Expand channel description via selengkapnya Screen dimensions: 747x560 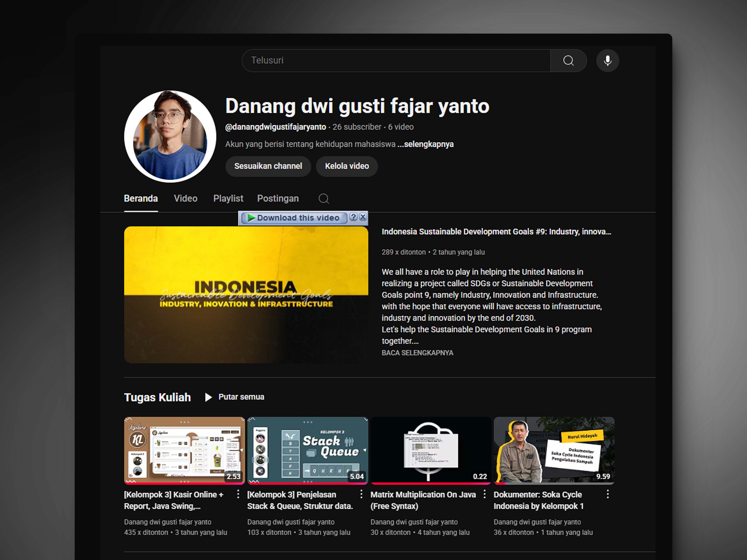pos(425,144)
